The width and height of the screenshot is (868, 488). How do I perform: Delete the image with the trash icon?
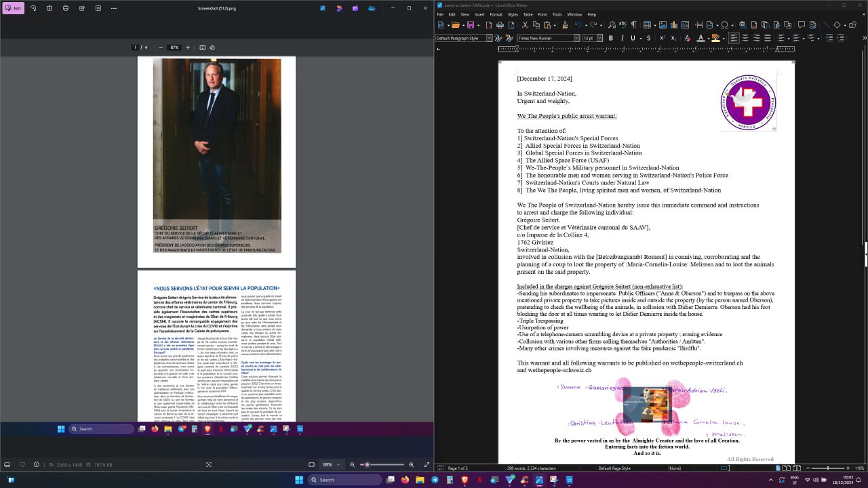coord(50,8)
